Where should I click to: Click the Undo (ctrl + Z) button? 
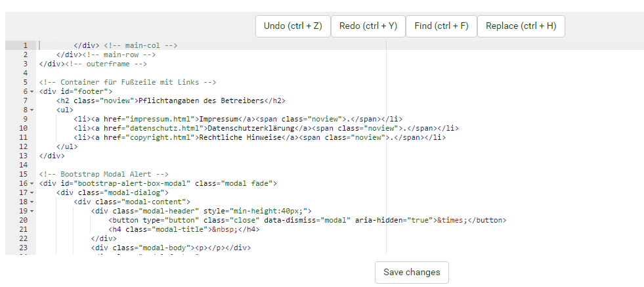pos(292,26)
